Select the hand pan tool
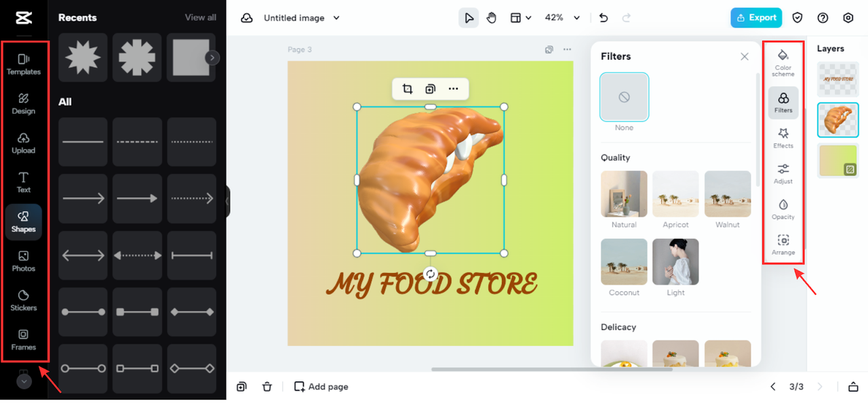Screen dimensions: 868x403 click(x=492, y=18)
